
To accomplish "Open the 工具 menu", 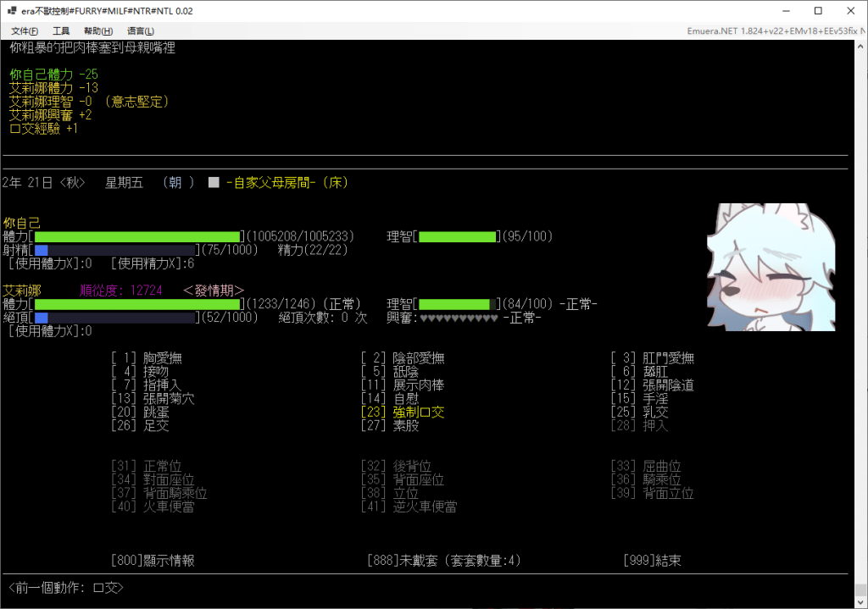I will coord(61,31).
